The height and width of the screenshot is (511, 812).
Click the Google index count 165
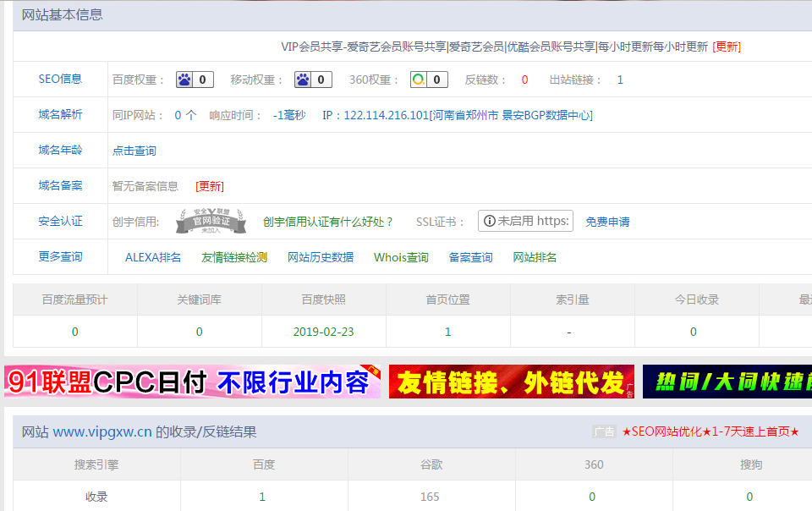click(430, 497)
